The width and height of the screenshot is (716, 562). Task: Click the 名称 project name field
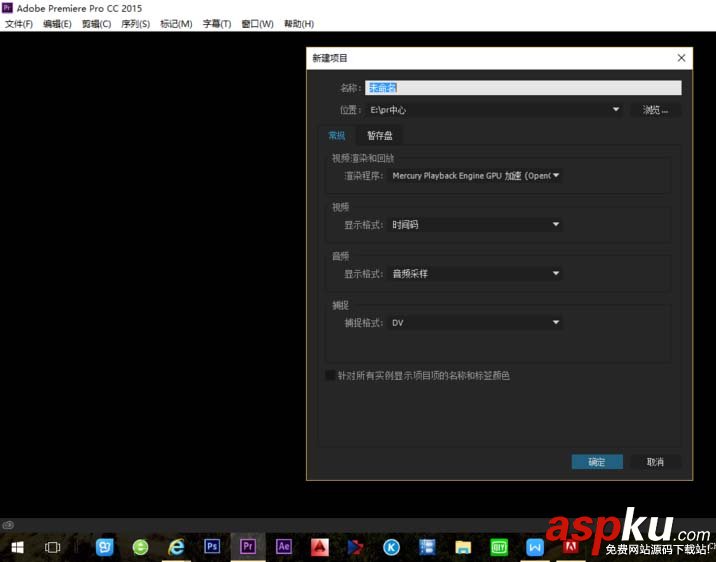tap(523, 88)
